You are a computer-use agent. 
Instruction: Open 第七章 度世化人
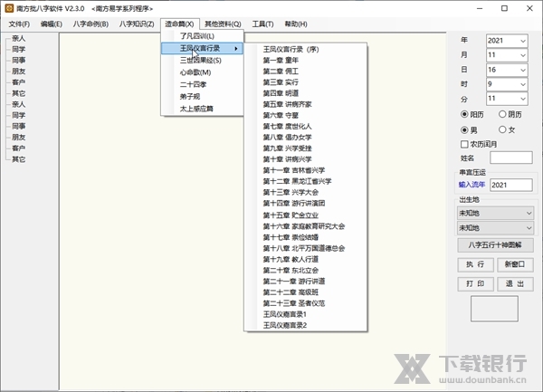(306, 127)
